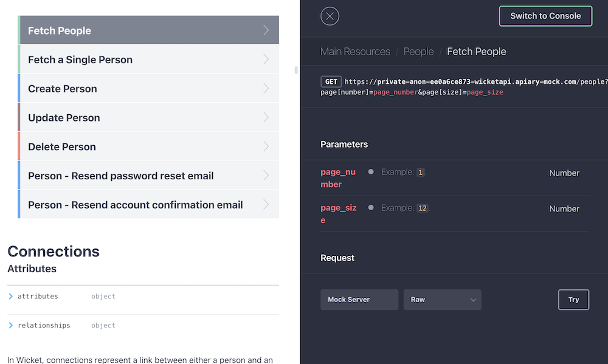Click chevron on Resend password reset email
Viewport: 608px width, 364px height.
[x=266, y=176]
